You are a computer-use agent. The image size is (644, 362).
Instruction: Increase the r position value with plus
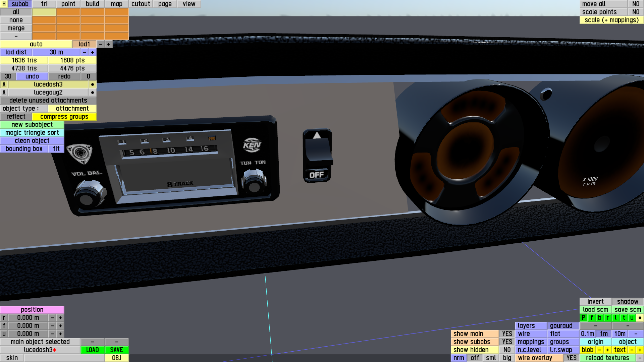point(60,318)
